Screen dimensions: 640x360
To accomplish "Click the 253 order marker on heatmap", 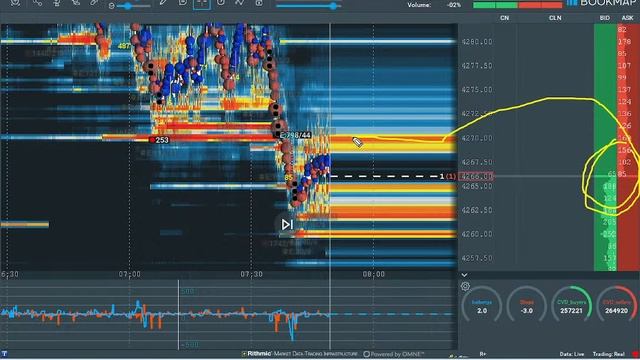I will (x=159, y=140).
